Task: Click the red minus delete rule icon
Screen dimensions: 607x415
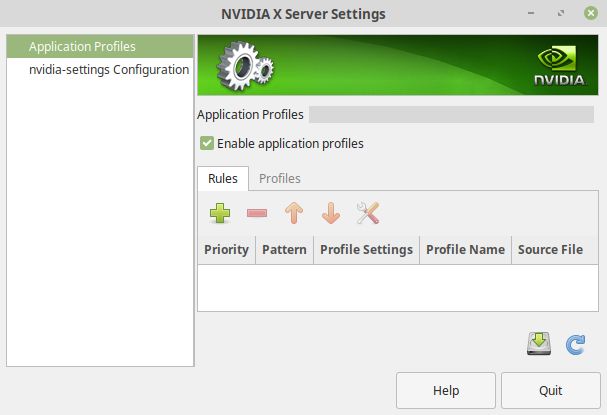Action: (x=257, y=213)
